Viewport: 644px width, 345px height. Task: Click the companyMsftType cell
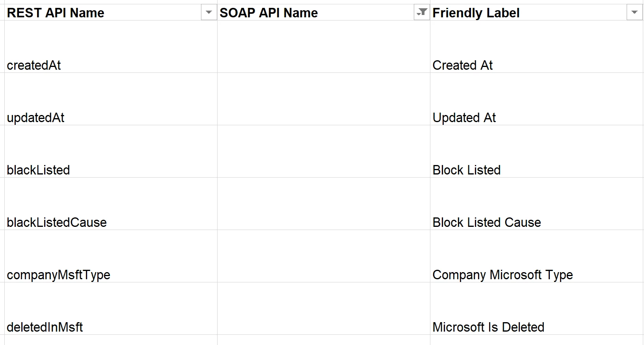111,256
